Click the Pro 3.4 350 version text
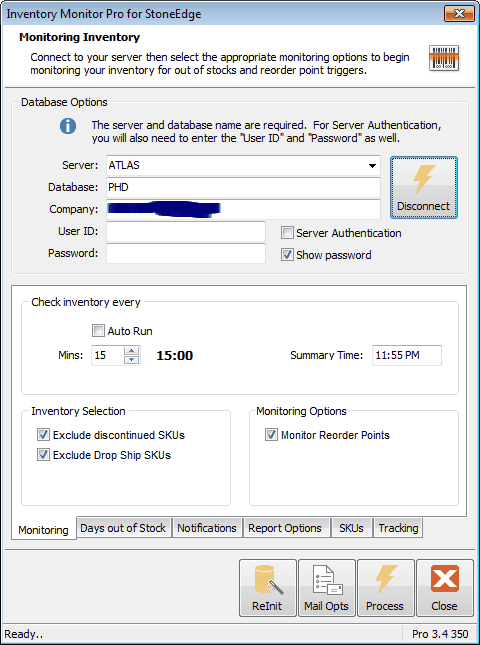 [440, 634]
